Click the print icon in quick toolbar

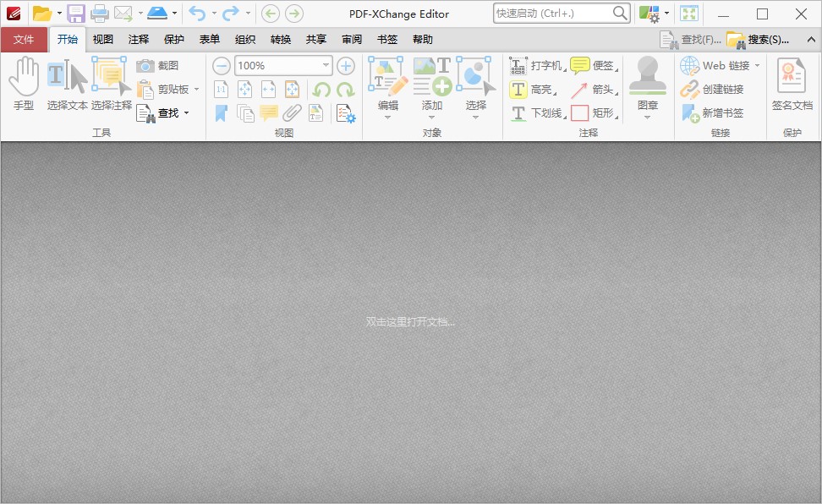pyautogui.click(x=100, y=14)
